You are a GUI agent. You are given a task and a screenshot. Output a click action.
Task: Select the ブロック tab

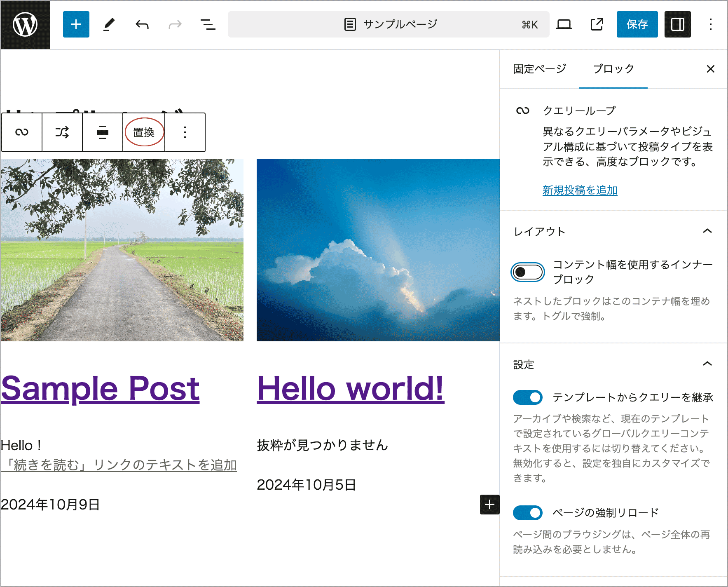(613, 69)
